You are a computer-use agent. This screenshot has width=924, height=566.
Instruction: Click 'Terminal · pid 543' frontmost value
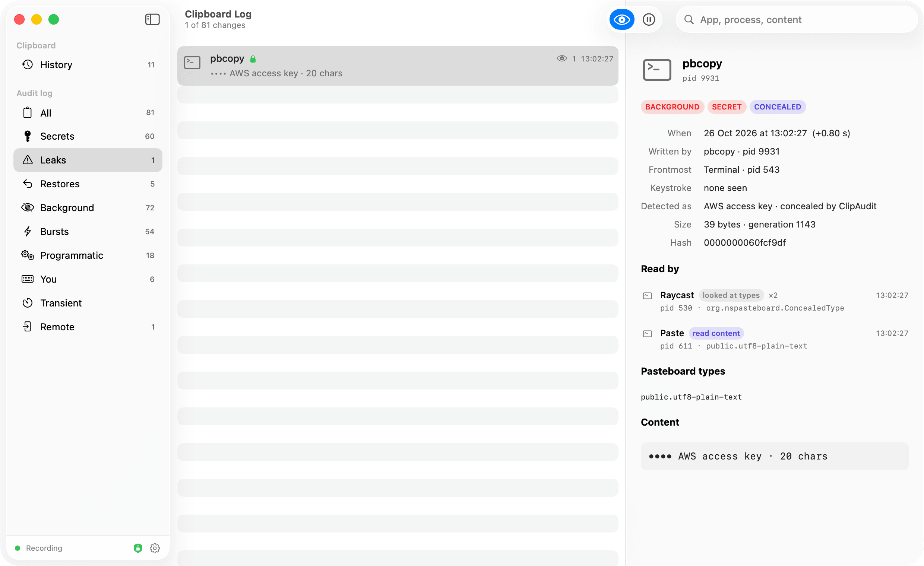click(741, 170)
